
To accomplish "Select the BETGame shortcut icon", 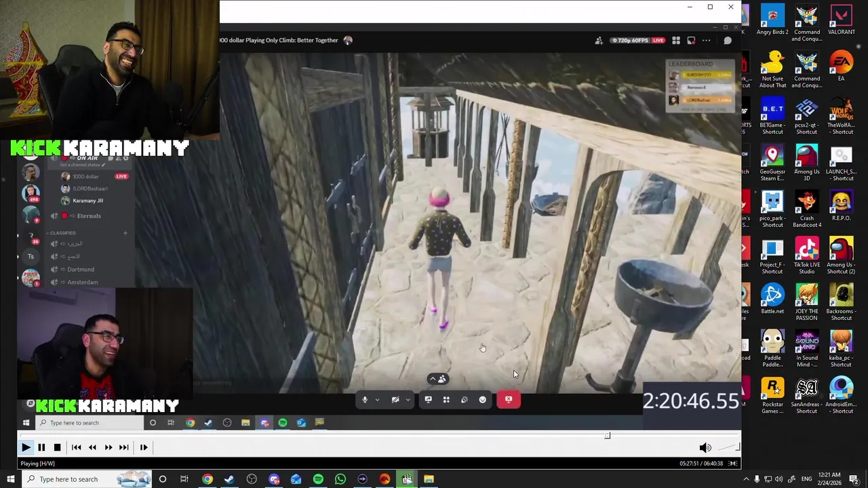I will tap(772, 117).
